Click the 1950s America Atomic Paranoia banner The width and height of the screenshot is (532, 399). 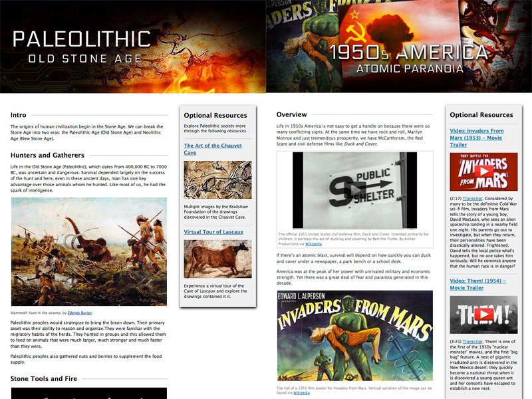tap(399, 47)
